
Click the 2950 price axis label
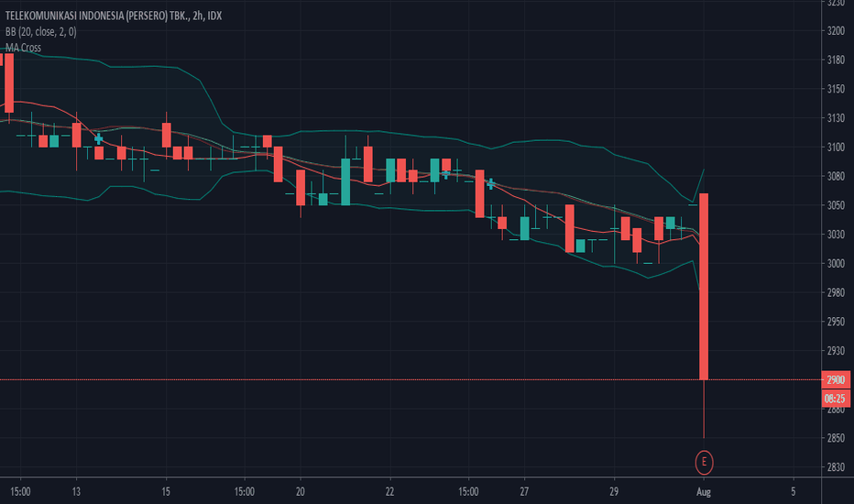pos(836,322)
